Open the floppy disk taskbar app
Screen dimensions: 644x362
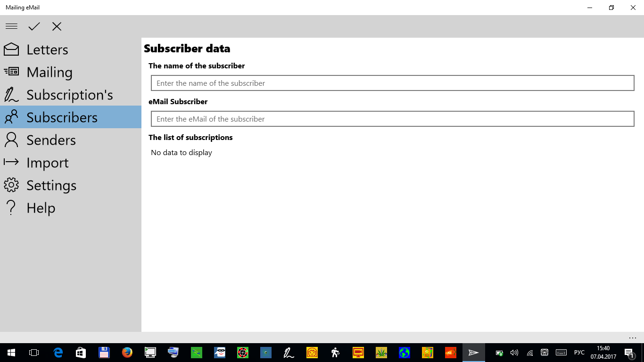(x=104, y=353)
